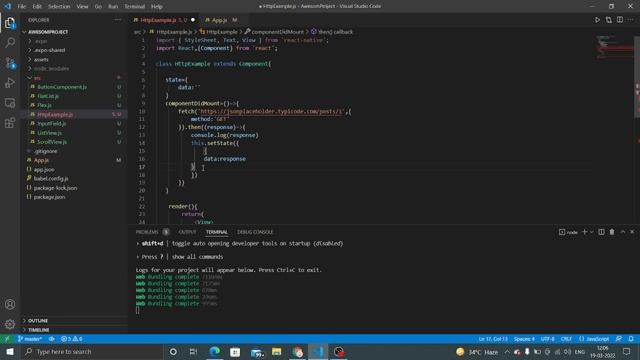Open Task View on taskbar
The image size is (640, 360).
click(193, 351)
